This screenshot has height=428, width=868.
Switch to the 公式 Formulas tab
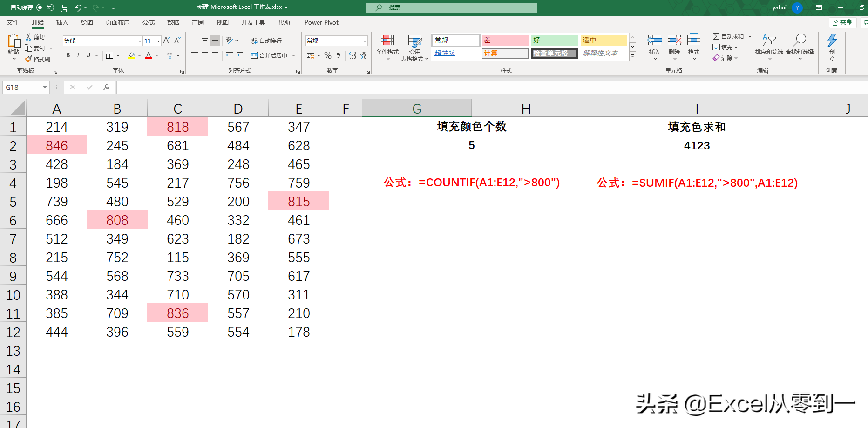pos(149,22)
